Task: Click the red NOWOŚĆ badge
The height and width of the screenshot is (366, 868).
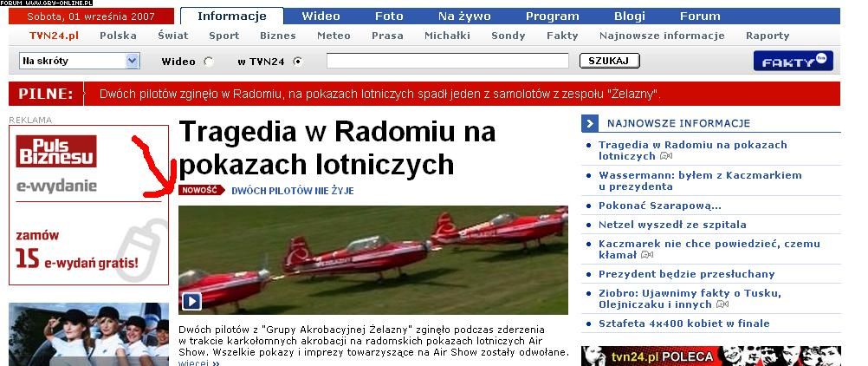Action: coord(202,190)
